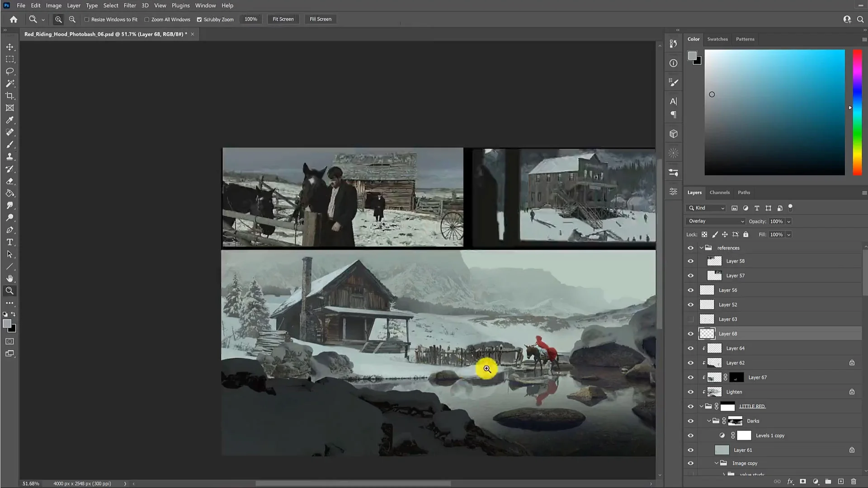This screenshot has height=488, width=868.
Task: Collapse the references group
Action: [701, 248]
